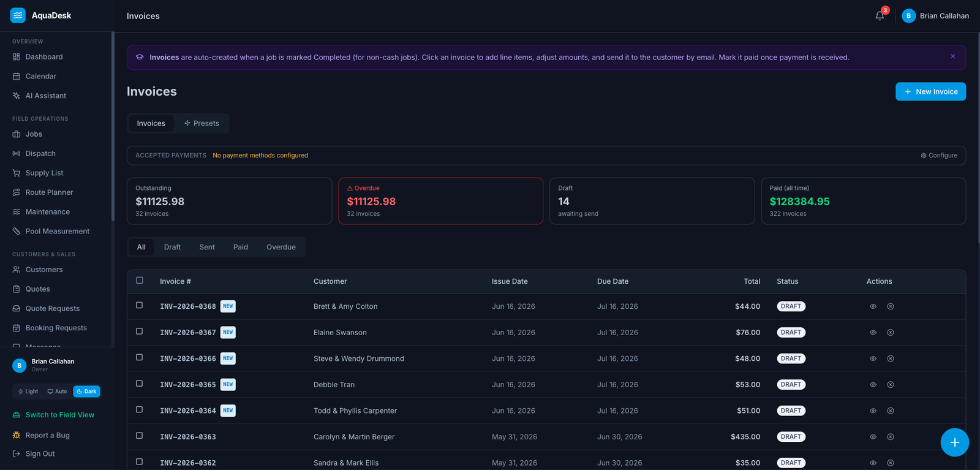Click the Dashboard sidebar icon

tap(17, 57)
